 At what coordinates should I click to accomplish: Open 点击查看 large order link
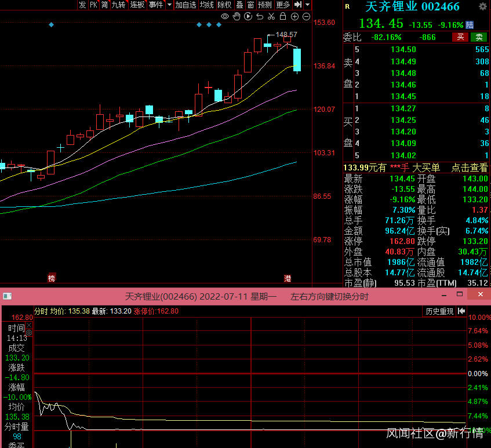469,168
